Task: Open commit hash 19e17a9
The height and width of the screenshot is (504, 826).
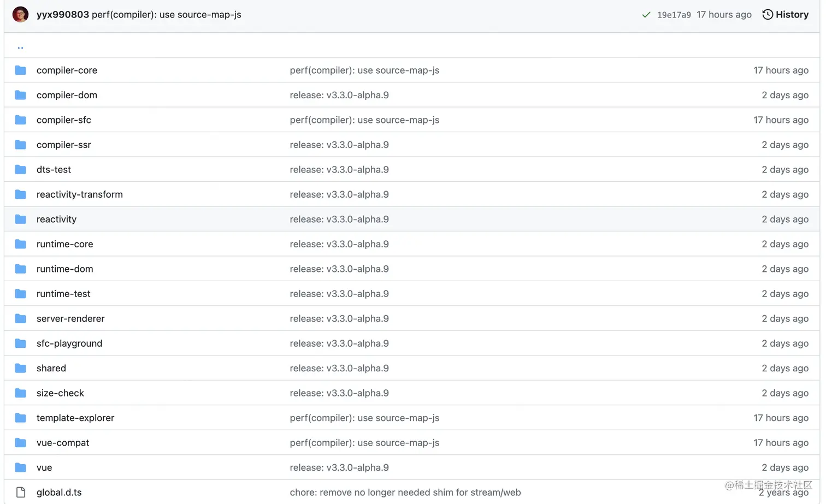Action: coord(674,15)
